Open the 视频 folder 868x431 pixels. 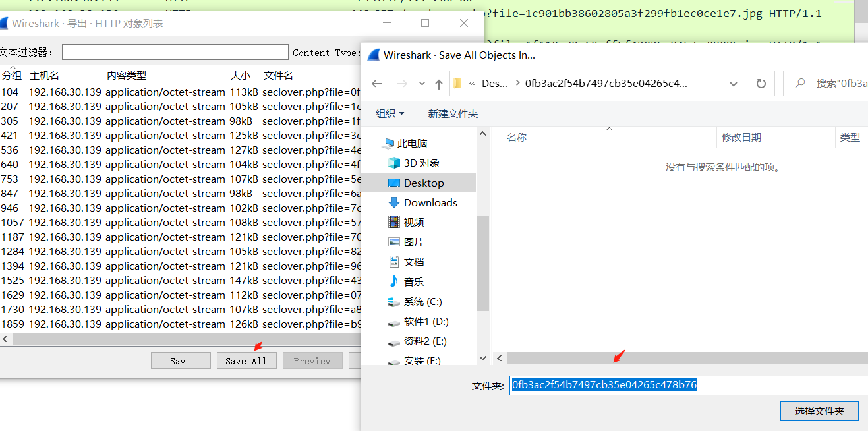point(414,222)
